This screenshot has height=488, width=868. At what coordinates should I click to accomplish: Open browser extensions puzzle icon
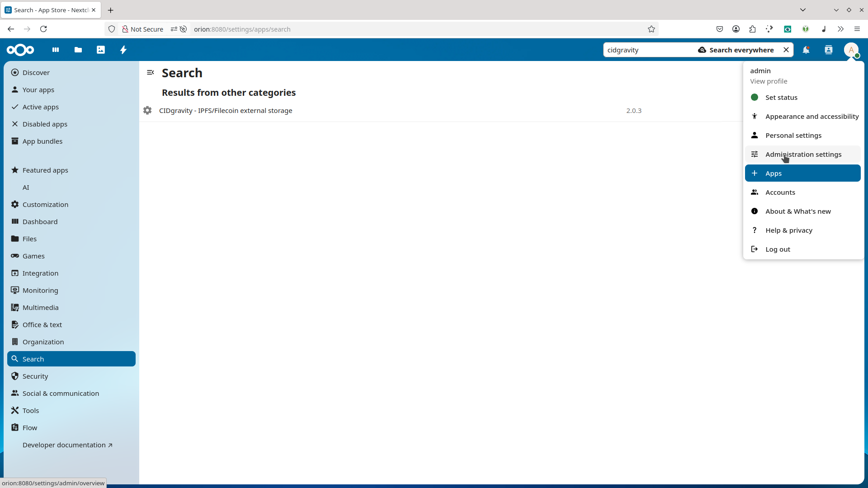753,29
